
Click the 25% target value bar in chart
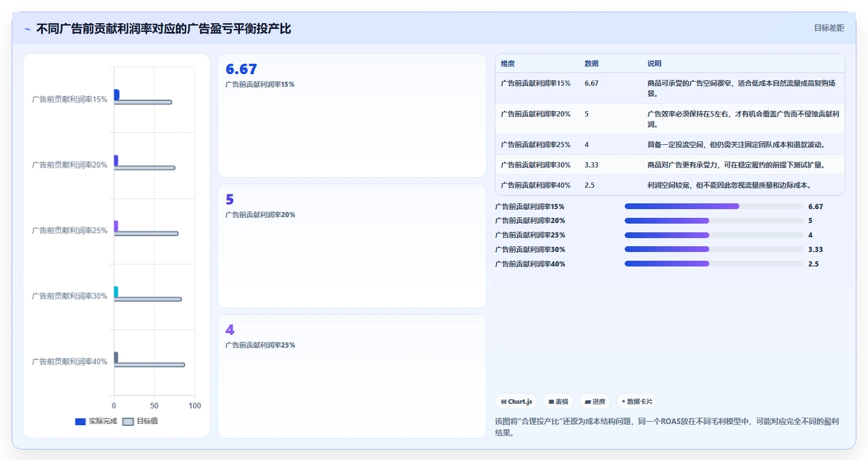146,233
